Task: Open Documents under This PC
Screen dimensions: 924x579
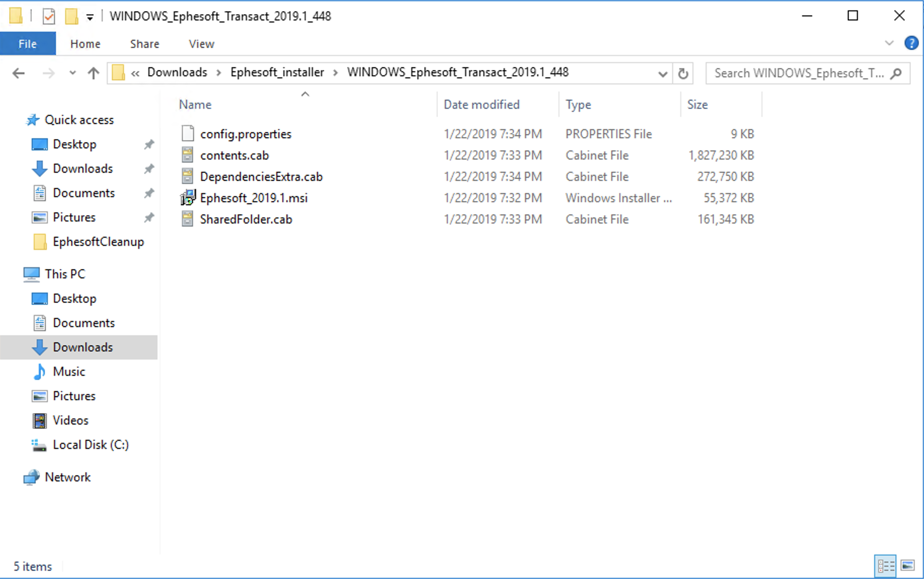Action: point(84,323)
